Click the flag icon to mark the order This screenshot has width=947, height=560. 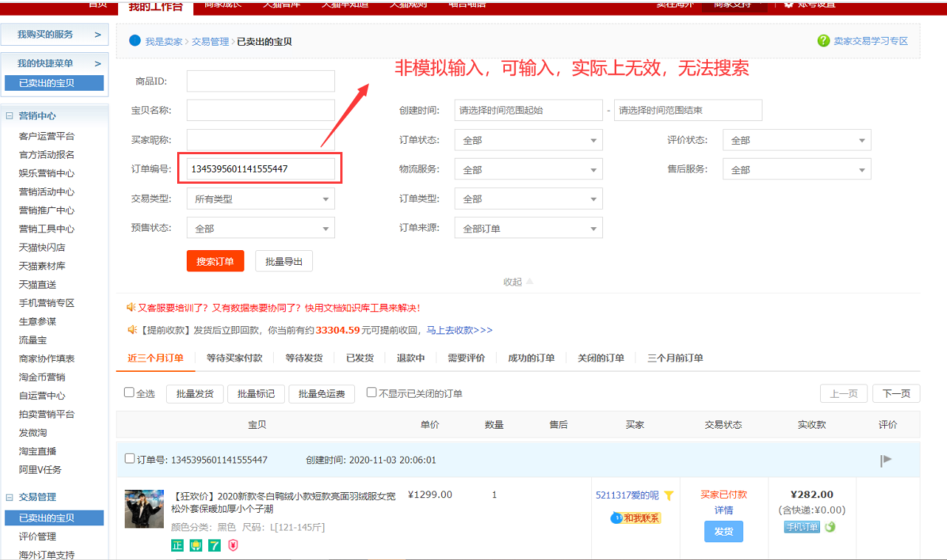886,460
